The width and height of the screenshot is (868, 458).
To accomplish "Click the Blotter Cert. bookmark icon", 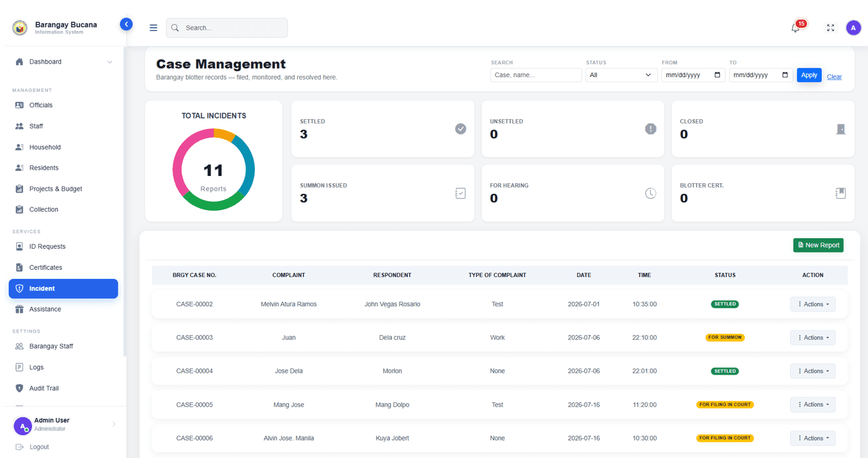I will [x=840, y=193].
